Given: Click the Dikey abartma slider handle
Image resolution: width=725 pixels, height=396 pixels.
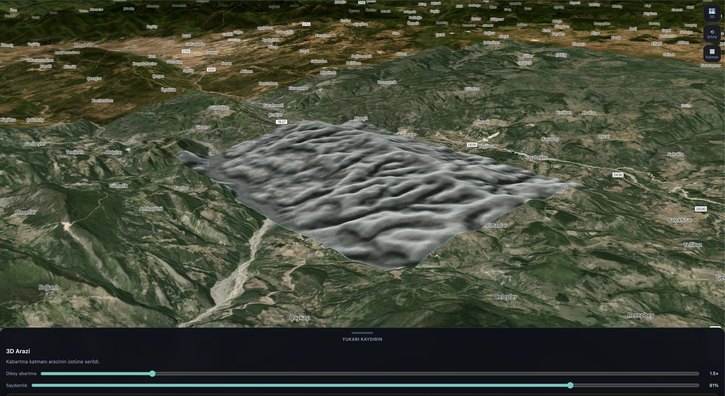Looking at the screenshot, I should click(152, 373).
